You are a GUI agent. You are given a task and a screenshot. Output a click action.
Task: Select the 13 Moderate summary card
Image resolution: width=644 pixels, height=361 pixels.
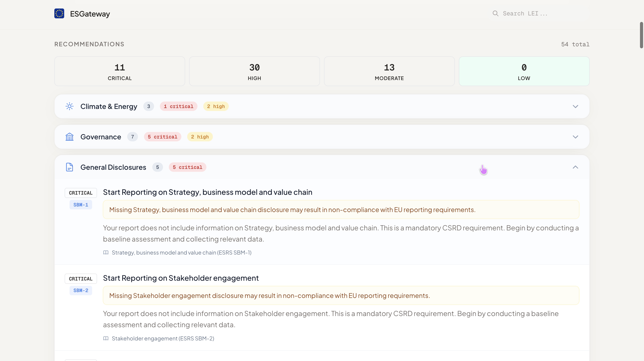pos(389,71)
